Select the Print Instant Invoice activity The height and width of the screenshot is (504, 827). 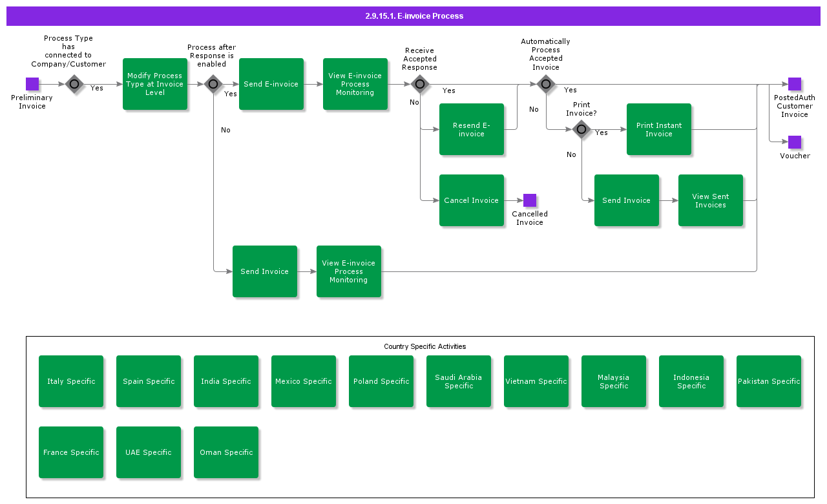tap(659, 129)
